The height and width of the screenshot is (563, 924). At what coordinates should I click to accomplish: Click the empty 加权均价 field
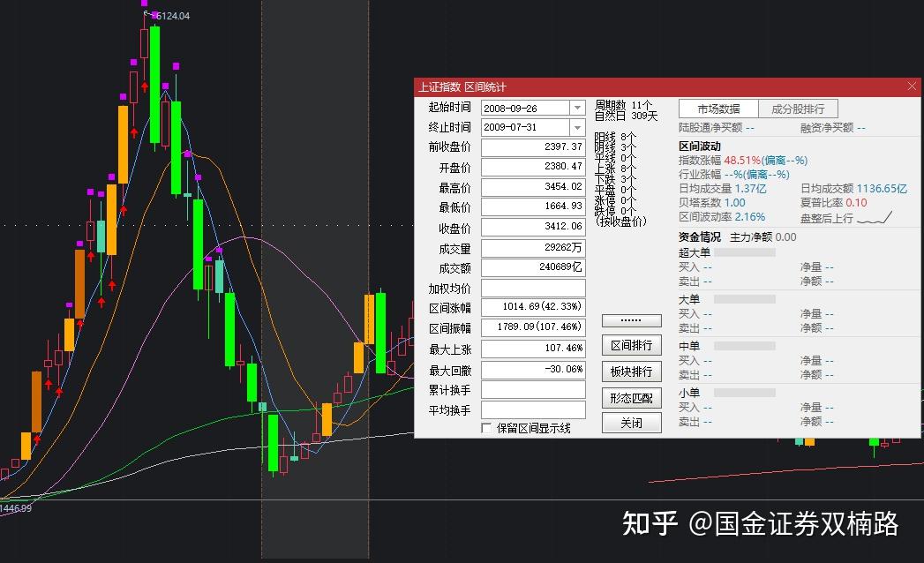pyautogui.click(x=533, y=288)
